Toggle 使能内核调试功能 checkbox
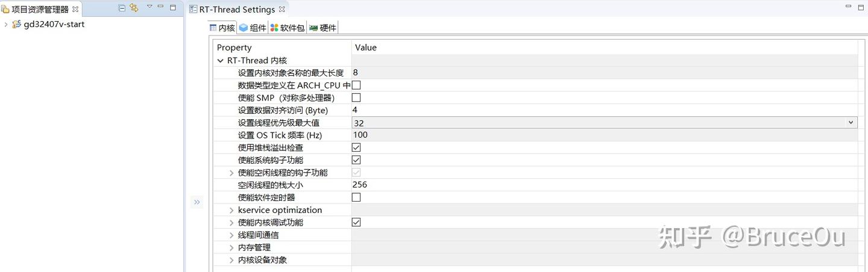868x272 pixels. point(356,223)
